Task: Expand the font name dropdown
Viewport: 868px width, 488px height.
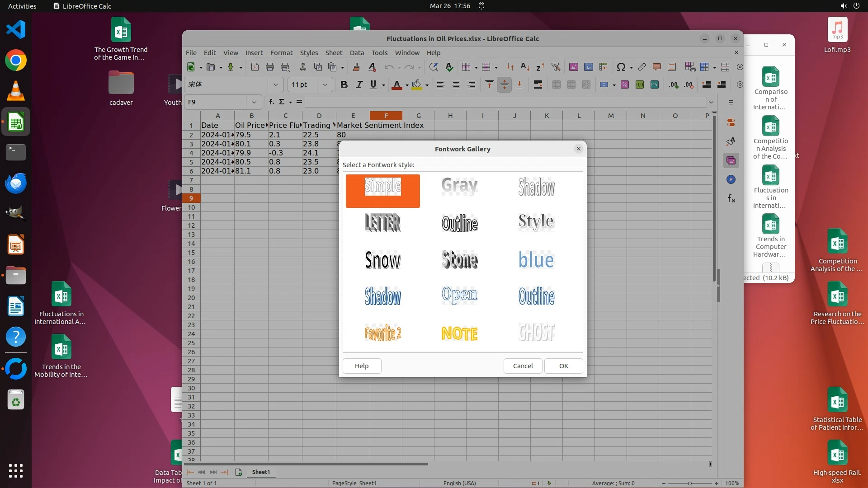Action: (275, 84)
